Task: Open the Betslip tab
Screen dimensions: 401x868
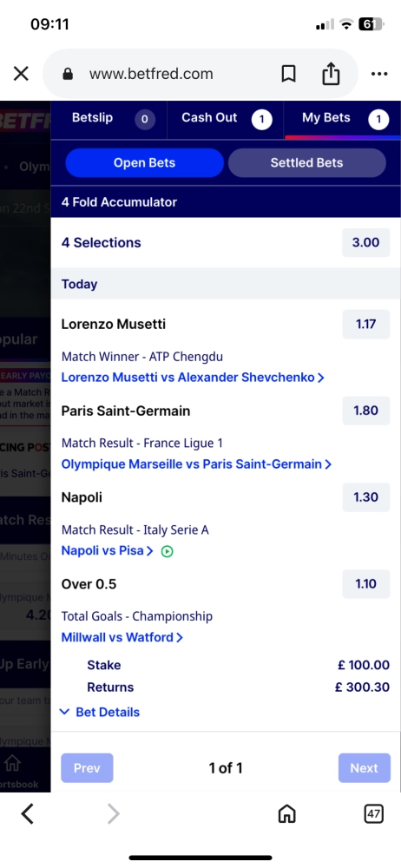Action: [108, 118]
